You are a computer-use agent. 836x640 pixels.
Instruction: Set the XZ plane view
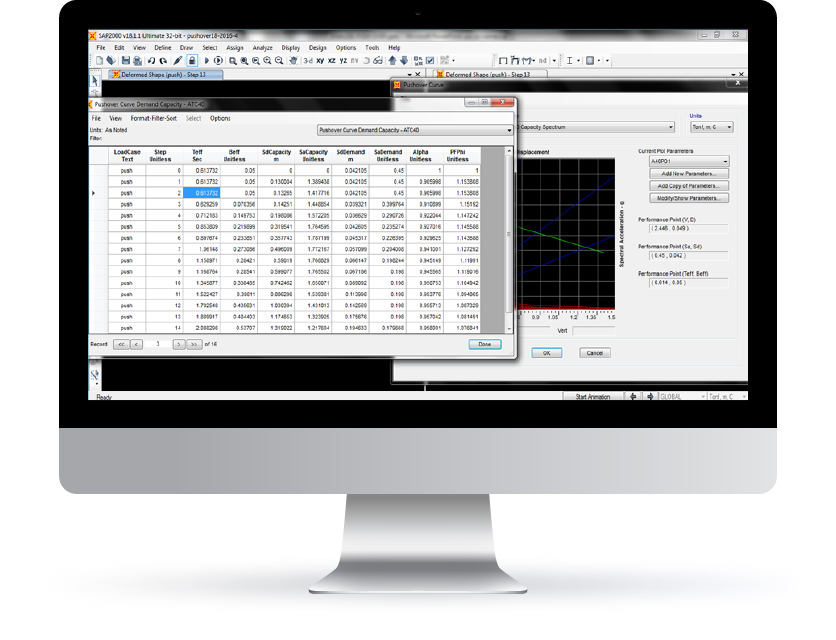tap(332, 61)
